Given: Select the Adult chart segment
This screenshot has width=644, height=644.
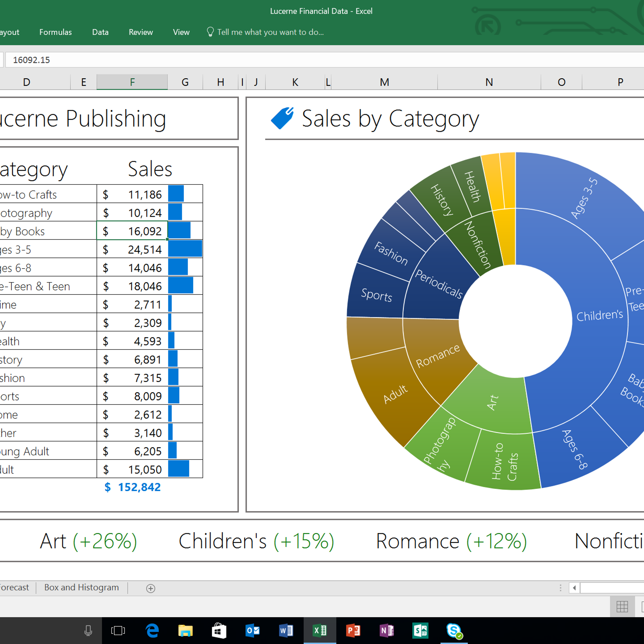Looking at the screenshot, I should coord(395,394).
